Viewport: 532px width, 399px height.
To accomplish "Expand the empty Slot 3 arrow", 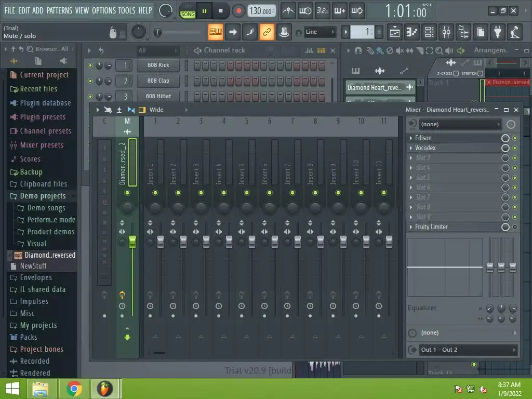I will point(411,158).
